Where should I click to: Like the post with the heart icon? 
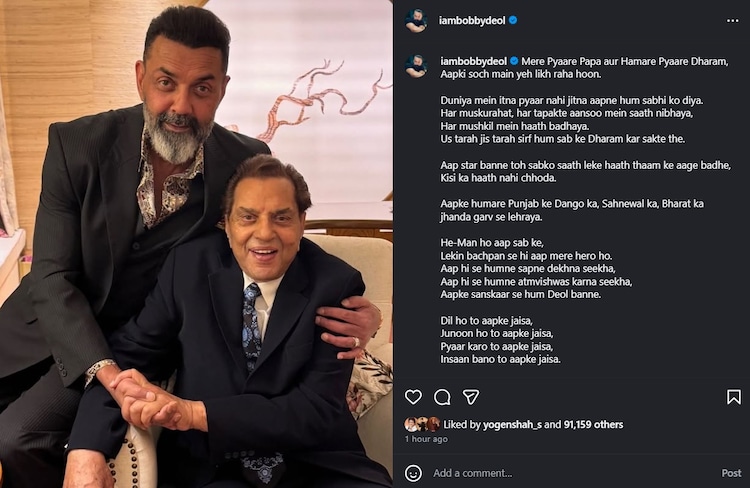(x=413, y=397)
